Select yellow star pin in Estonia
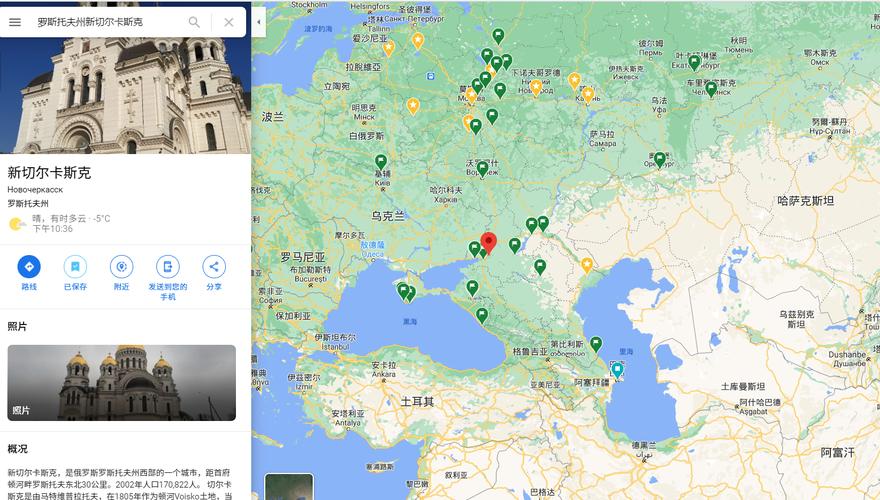This screenshot has height=500, width=880. [388, 48]
